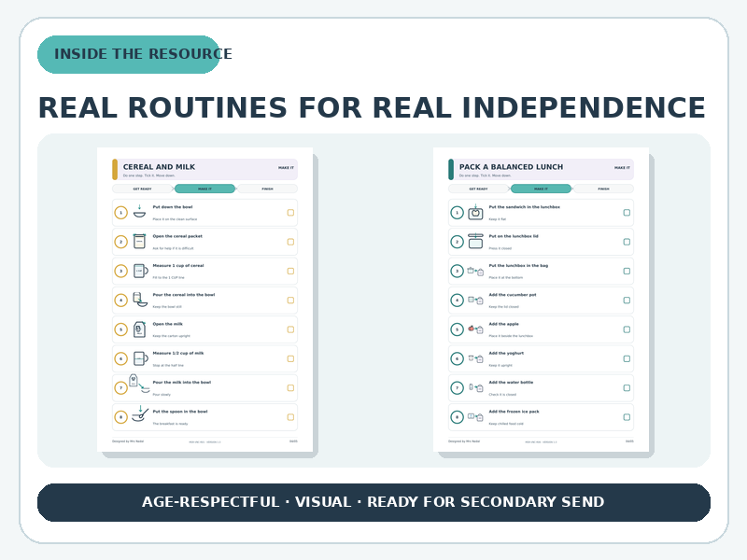Click the "REAL ROUTINES FOR REAL INDEPENDENCE" heading
747x560 pixels.
372,107
